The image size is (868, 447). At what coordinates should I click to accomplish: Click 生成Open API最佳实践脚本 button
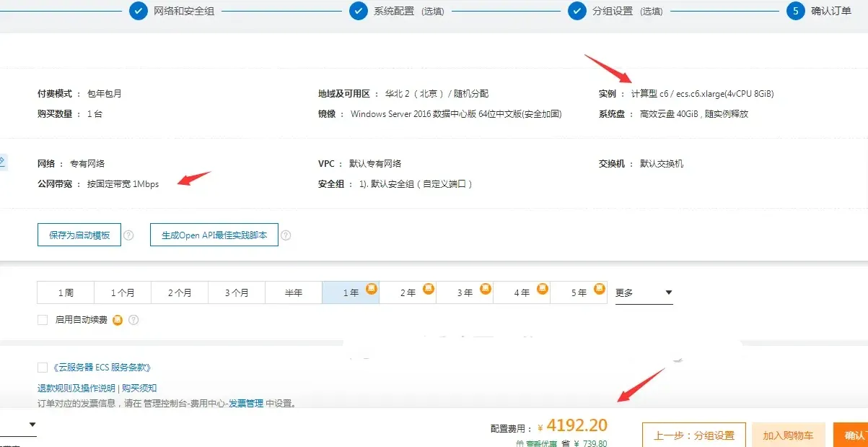[214, 235]
